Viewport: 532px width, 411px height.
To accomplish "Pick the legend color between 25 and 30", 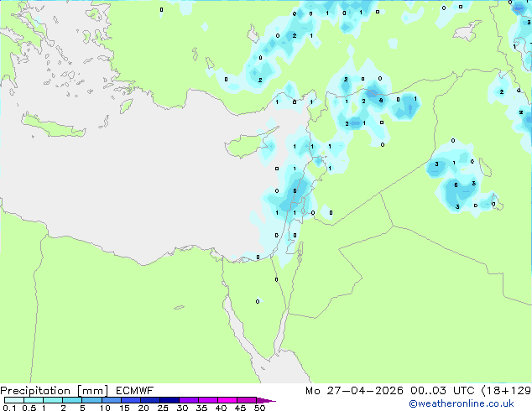I will tap(169, 400).
